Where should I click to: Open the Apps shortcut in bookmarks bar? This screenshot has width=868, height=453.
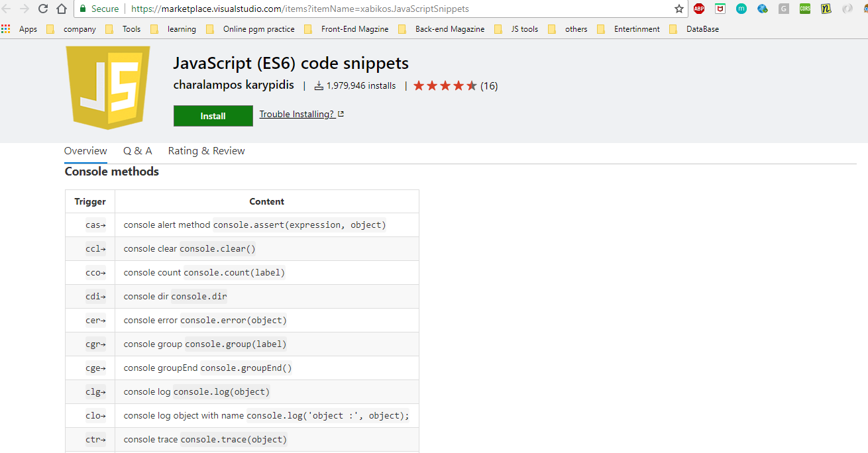pyautogui.click(x=20, y=29)
